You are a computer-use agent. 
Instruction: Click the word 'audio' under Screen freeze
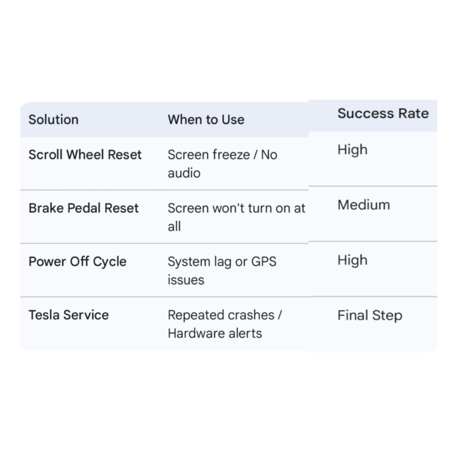[184, 173]
